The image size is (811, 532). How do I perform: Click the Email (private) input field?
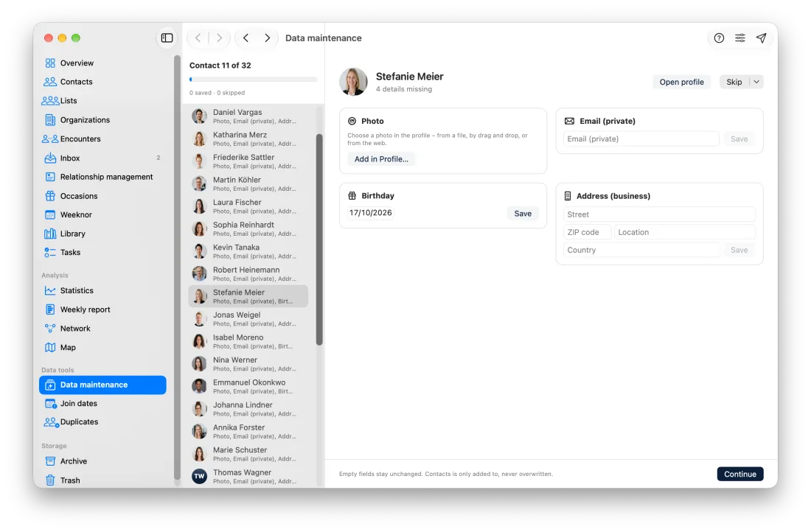point(641,139)
